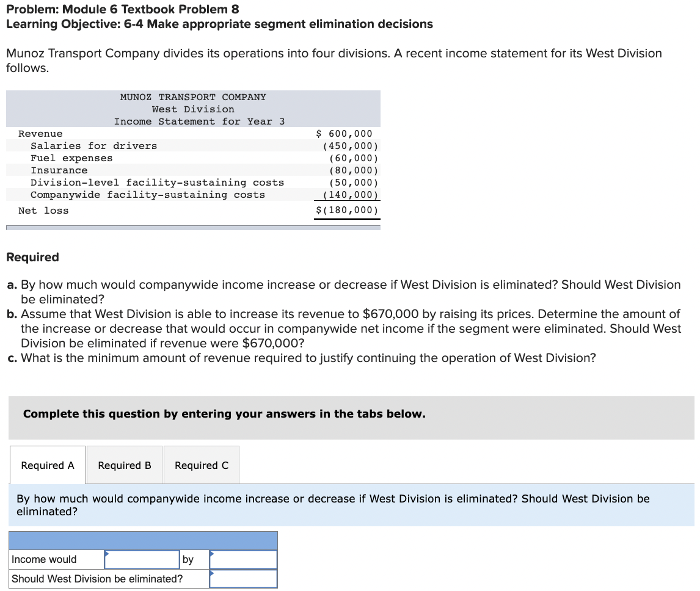Click 'Income Statement for Year 3' heading
Image resolution: width=700 pixels, height=591 pixels.
coord(199,121)
